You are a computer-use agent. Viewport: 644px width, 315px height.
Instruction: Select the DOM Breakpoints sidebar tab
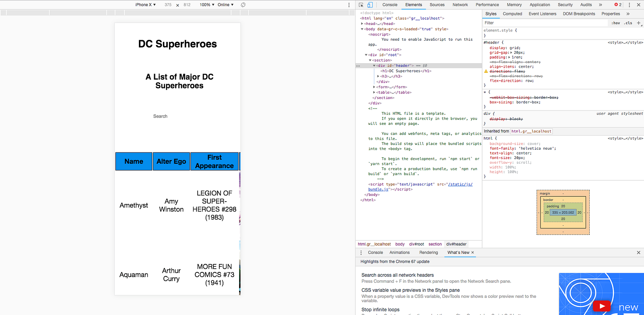[579, 14]
